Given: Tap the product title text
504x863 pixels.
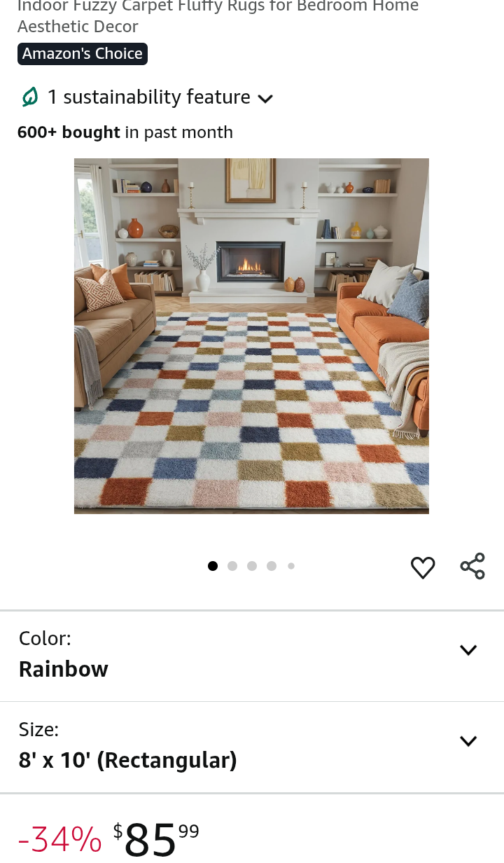Looking at the screenshot, I should tap(218, 17).
